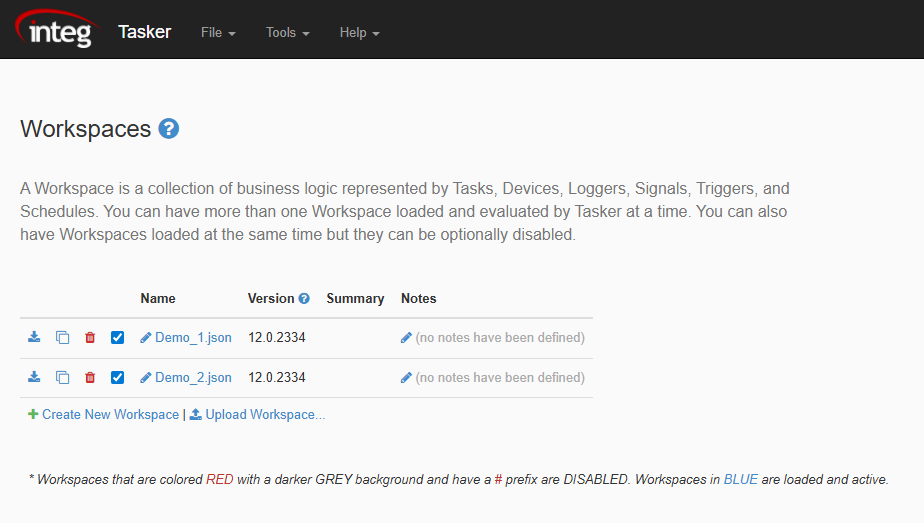Open the Demo_2.json workspace link
The image size is (924, 523).
tap(192, 378)
